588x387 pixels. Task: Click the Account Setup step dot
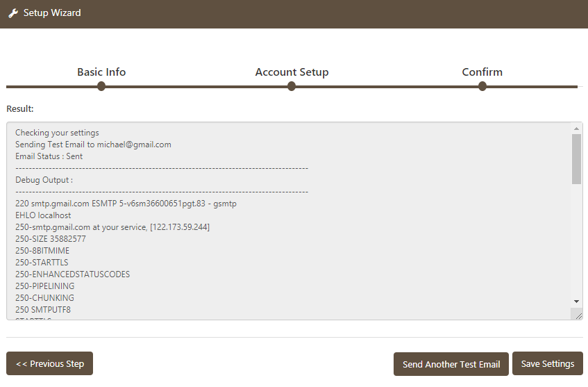coord(292,86)
